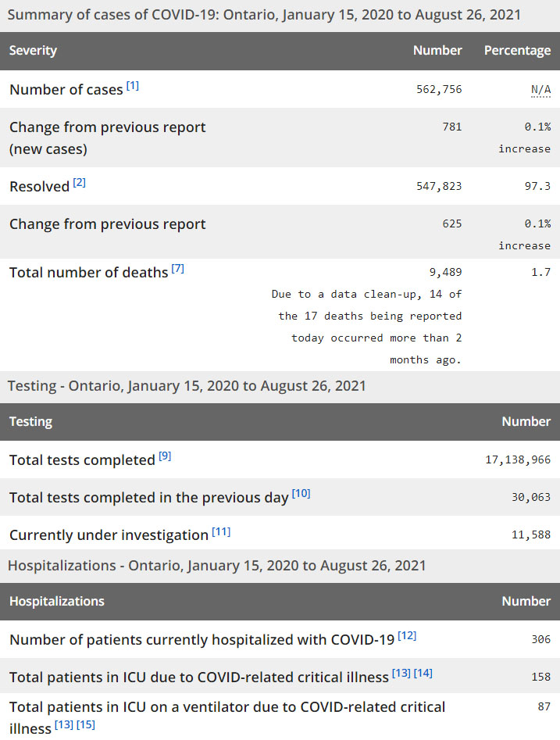Click the 17,138,966 total tests value
The width and height of the screenshot is (560, 740).
(518, 460)
